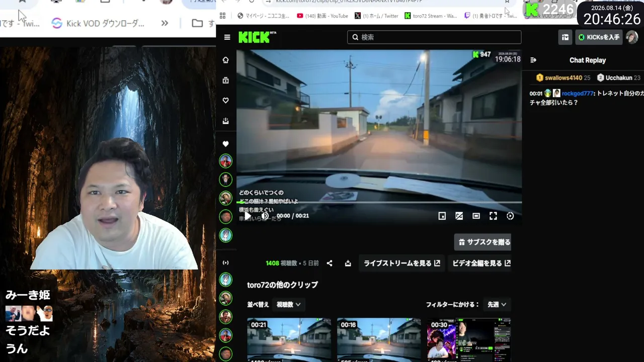Open the Kick sidebar hamburger menu
The image size is (644, 362).
click(x=227, y=37)
